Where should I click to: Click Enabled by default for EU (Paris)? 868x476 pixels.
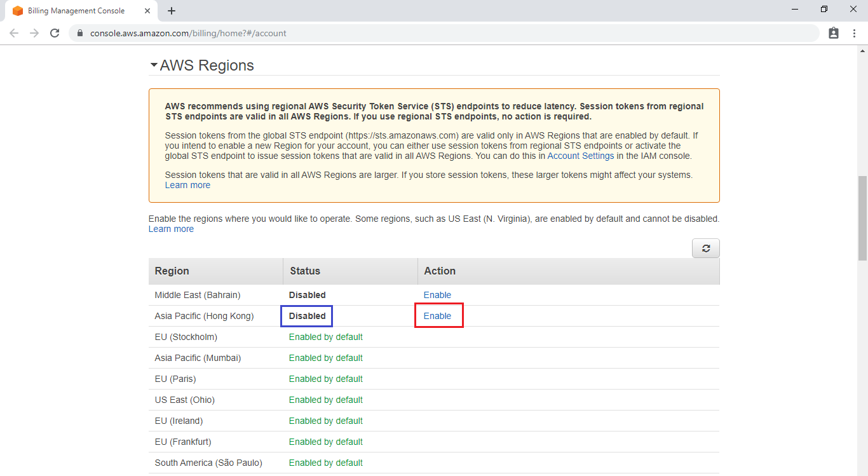325,379
